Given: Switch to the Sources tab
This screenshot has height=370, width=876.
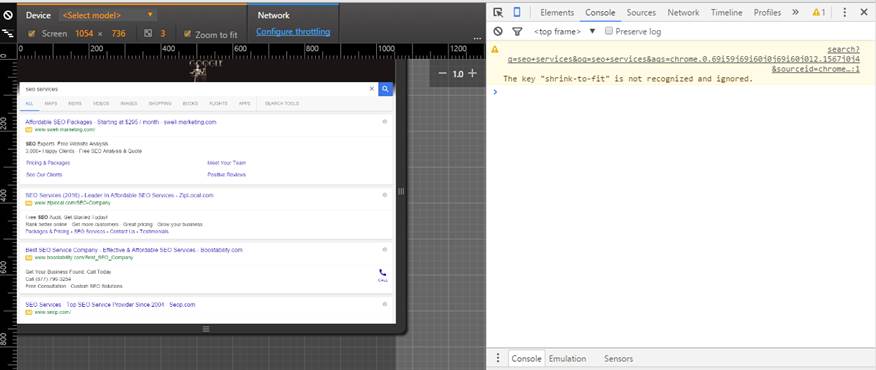Looking at the screenshot, I should (x=641, y=12).
